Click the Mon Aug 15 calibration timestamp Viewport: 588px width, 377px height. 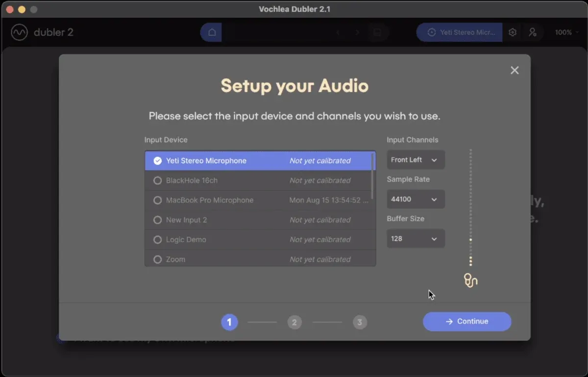coord(328,200)
